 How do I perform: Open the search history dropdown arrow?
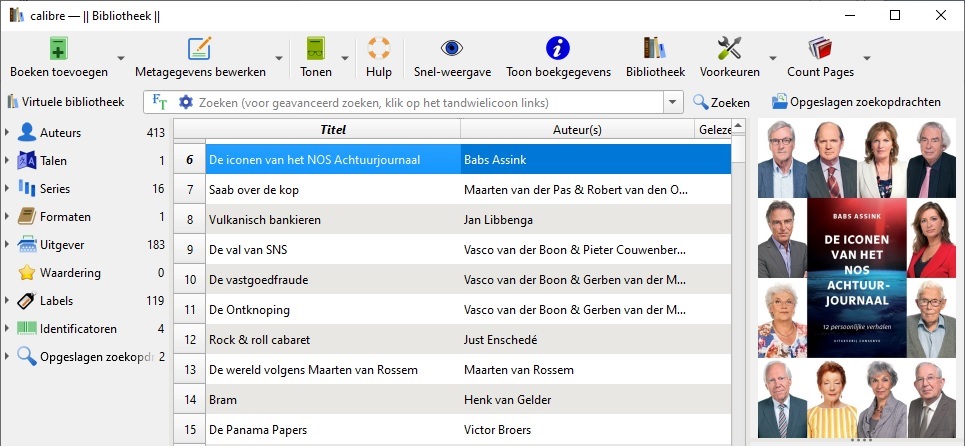[672, 102]
